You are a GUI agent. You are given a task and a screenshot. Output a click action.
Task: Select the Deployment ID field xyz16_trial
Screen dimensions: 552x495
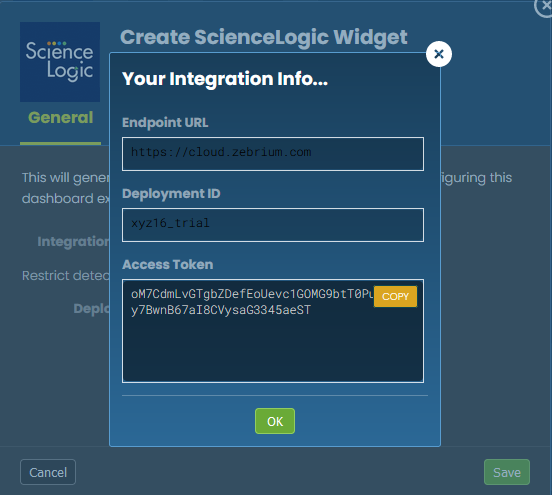click(273, 225)
